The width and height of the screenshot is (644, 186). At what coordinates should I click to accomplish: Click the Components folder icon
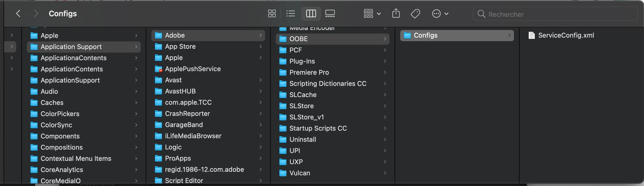click(34, 136)
